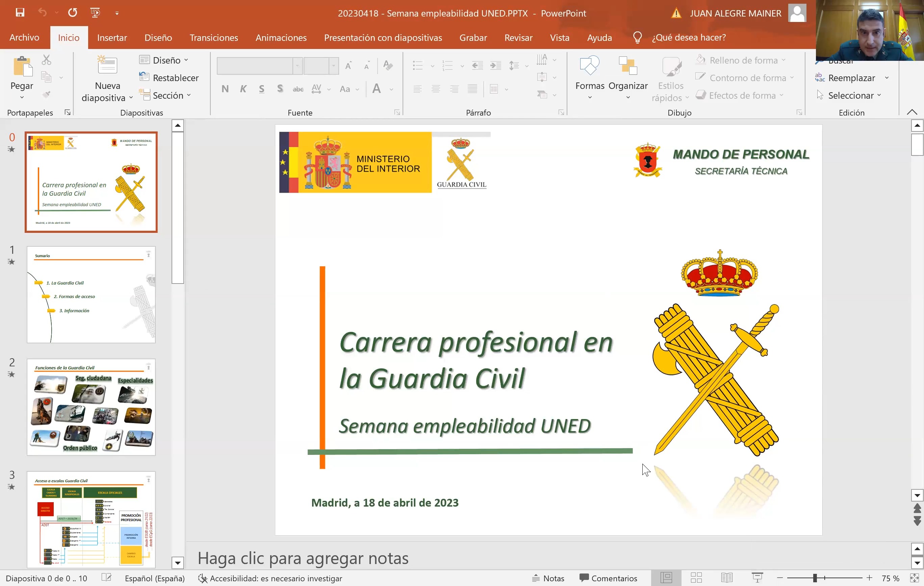The width and height of the screenshot is (924, 586).
Task: Click the line spacing icon
Action: click(514, 66)
